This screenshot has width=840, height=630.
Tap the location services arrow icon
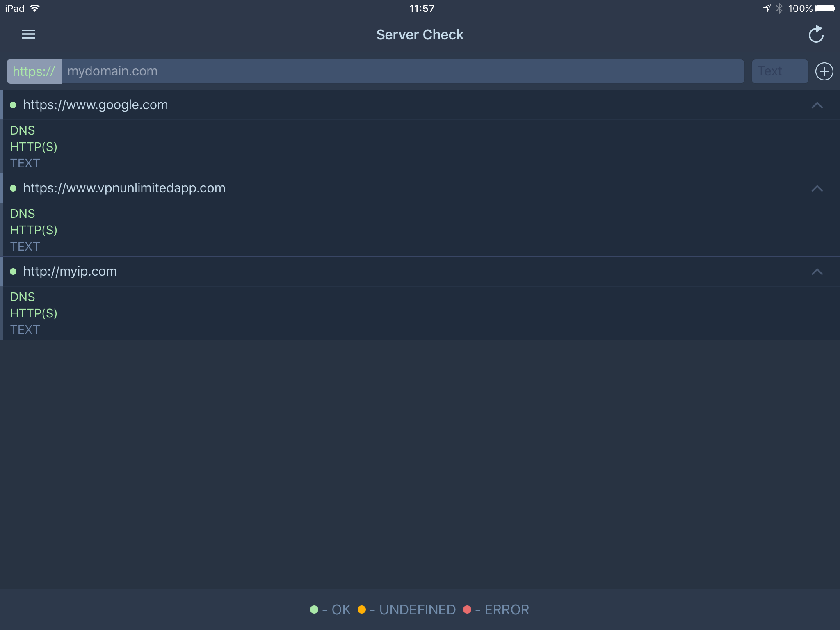click(x=767, y=8)
